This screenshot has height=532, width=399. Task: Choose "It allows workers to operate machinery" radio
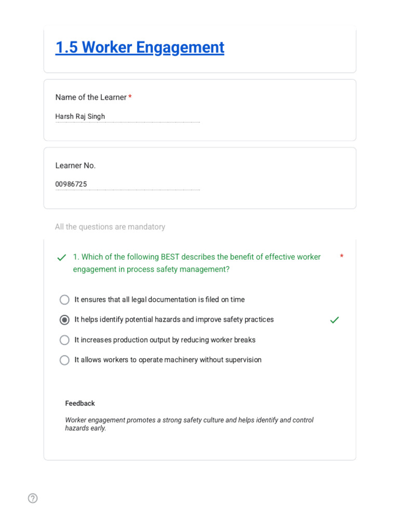[64, 360]
